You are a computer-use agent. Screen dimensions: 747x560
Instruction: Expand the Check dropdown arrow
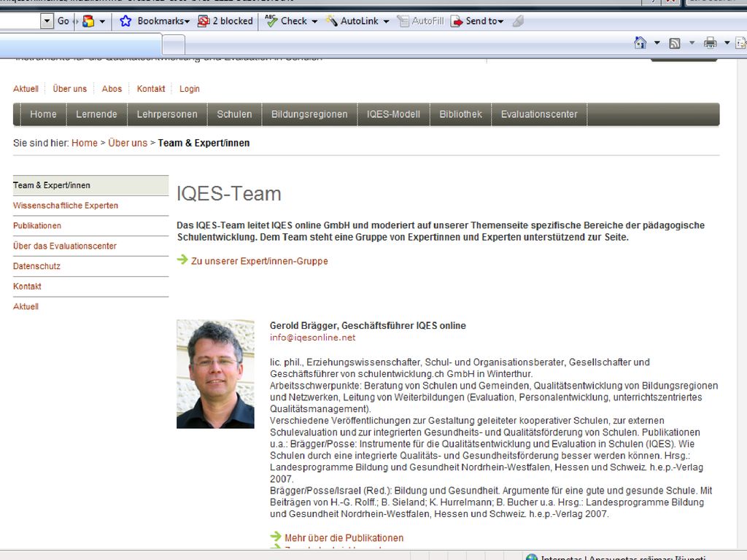(314, 21)
